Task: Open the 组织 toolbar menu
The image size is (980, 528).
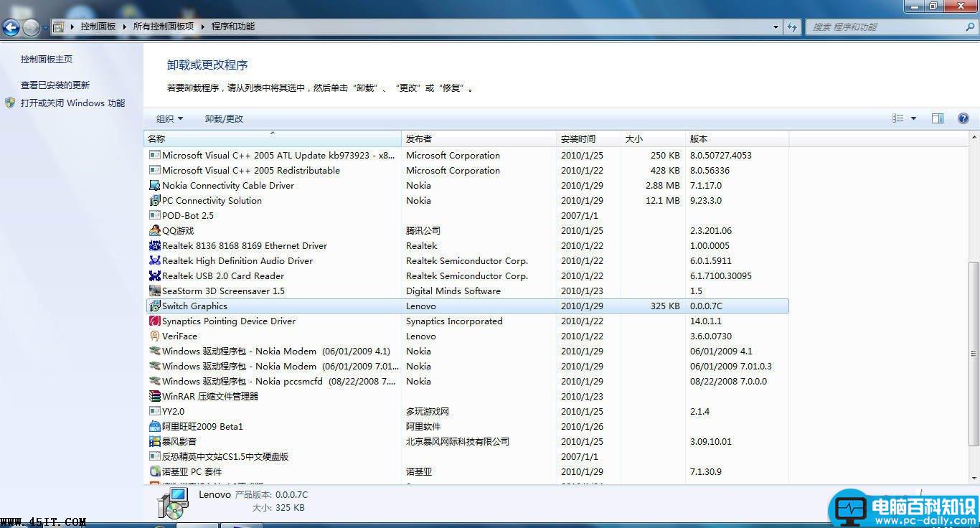Action: pos(170,119)
